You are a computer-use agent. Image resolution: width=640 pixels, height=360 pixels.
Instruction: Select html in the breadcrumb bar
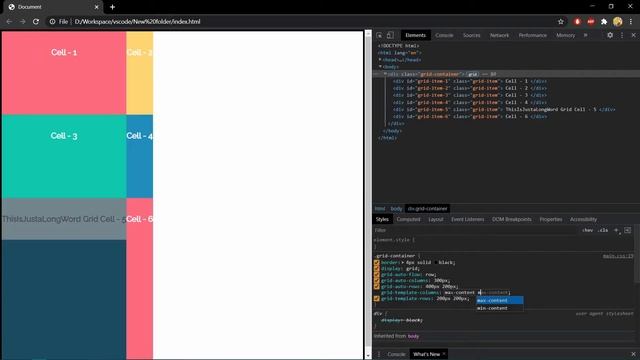[x=380, y=209]
